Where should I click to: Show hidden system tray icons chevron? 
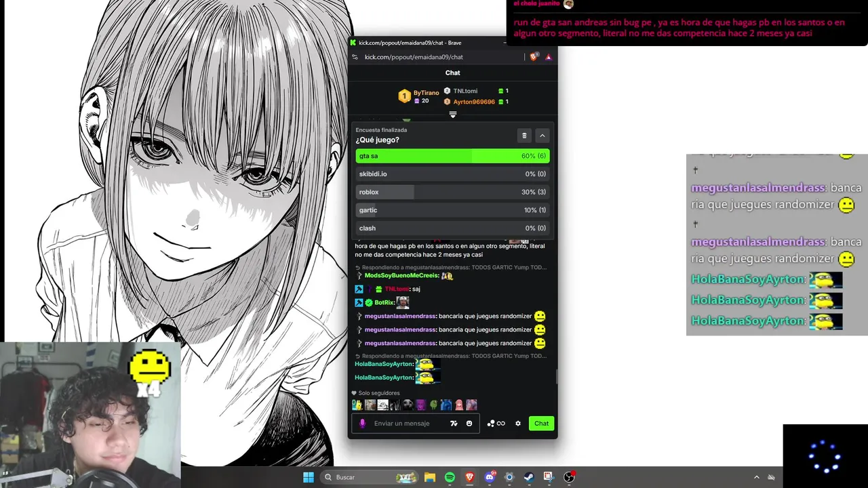pos(757,477)
